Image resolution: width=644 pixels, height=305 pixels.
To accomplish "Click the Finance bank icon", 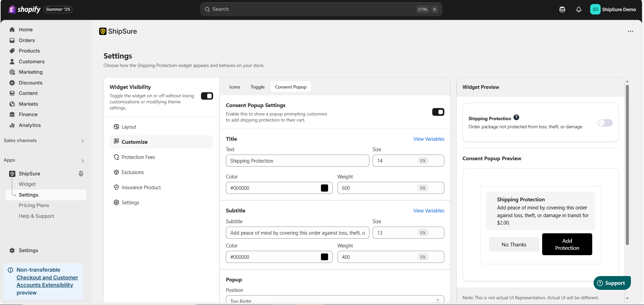I will point(12,114).
